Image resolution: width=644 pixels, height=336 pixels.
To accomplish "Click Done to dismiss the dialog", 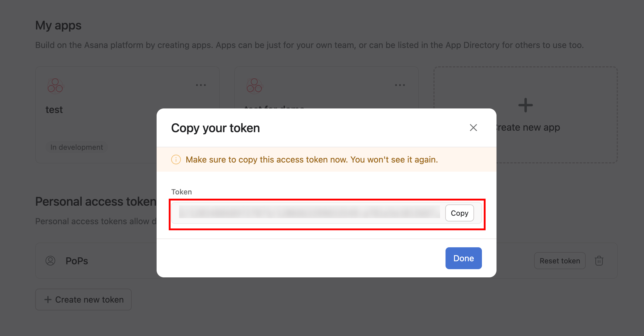I will 463,258.
